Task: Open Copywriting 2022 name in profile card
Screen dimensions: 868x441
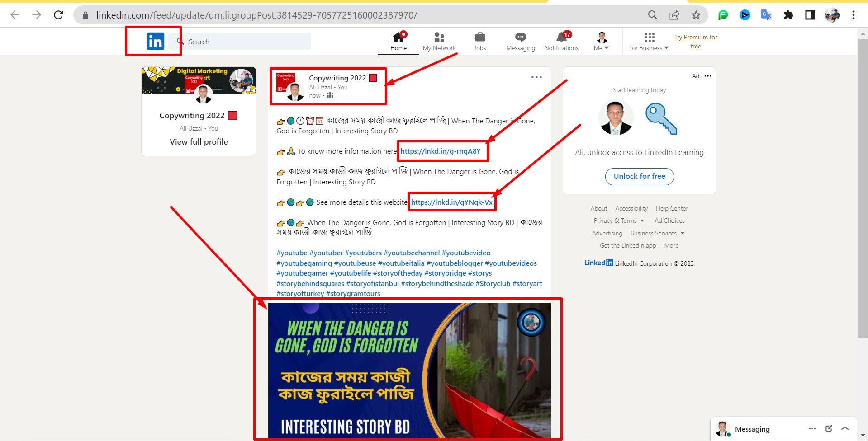Action: (x=192, y=116)
